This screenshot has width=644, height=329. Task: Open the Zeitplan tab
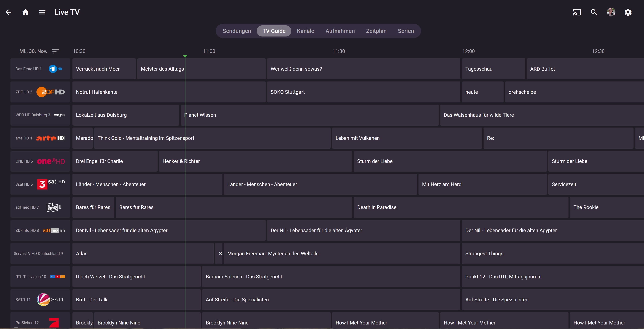376,31
